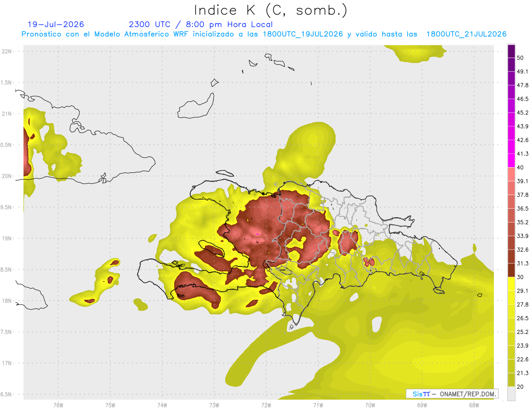532x411 pixels.
Task: Click the 72W longitude label
Action: pyautogui.click(x=266, y=405)
